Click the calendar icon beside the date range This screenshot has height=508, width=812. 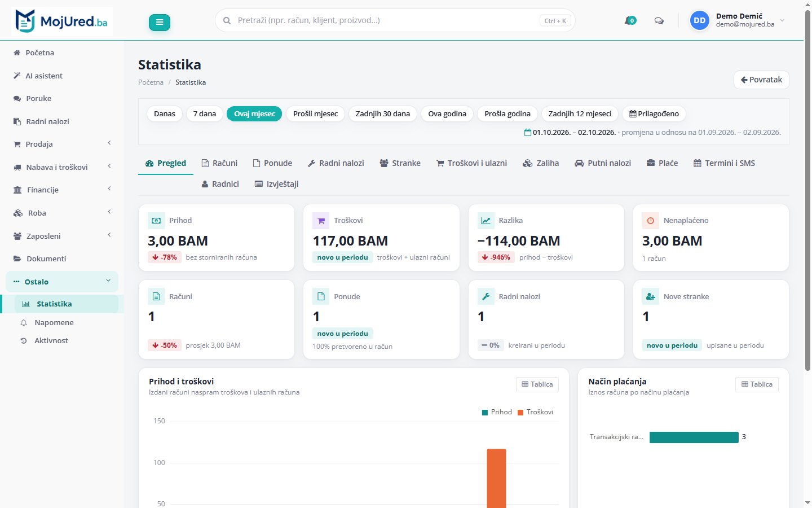point(528,133)
